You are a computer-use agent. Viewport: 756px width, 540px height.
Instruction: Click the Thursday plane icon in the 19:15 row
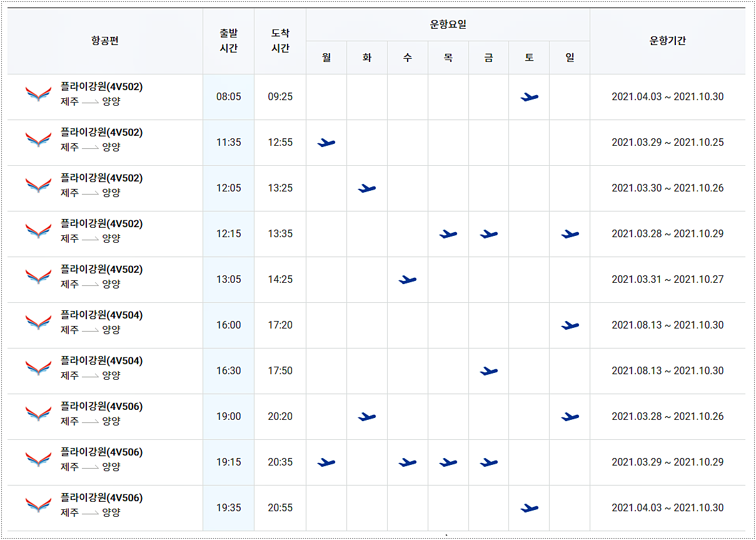(448, 462)
